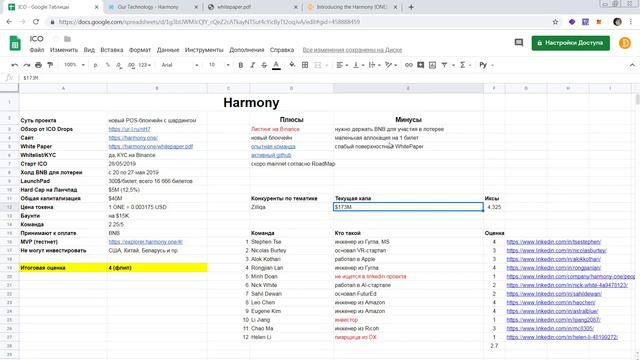Open the 123 number format dropdown

pos(144,65)
